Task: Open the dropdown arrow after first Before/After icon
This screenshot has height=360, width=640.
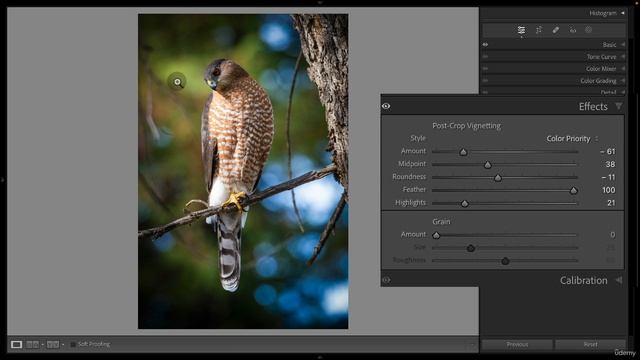Action: pos(42,345)
